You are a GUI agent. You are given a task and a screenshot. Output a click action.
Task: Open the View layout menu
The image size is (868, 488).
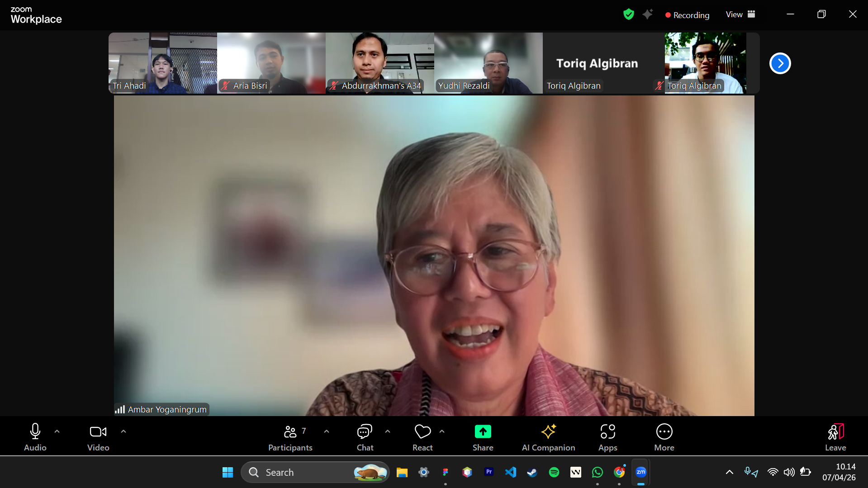pyautogui.click(x=740, y=14)
